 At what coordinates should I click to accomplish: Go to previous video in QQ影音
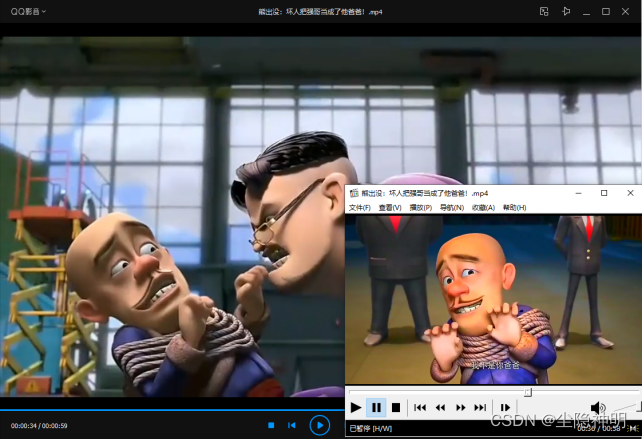292,425
